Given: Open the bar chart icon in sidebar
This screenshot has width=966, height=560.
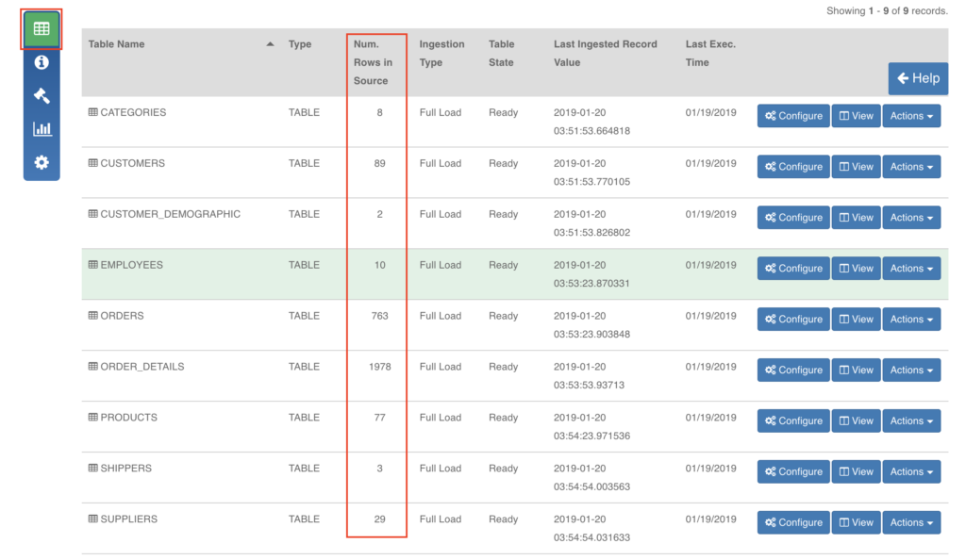Looking at the screenshot, I should pos(42,129).
